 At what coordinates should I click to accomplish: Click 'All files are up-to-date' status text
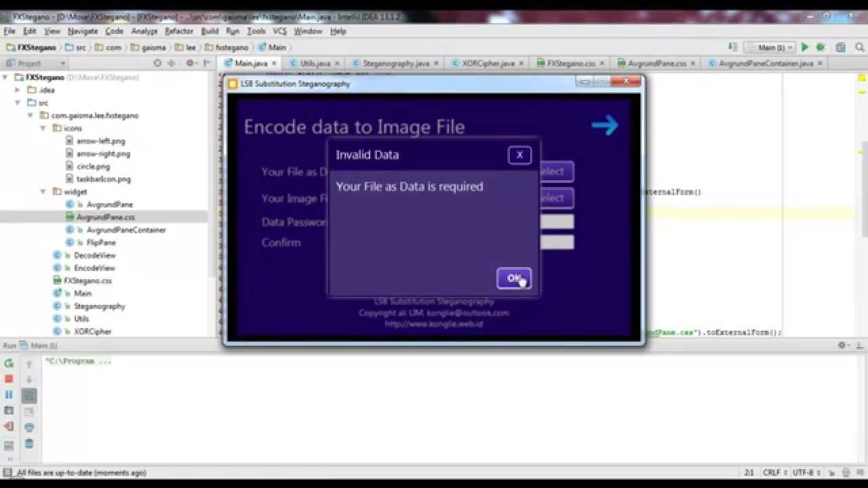[x=81, y=472]
